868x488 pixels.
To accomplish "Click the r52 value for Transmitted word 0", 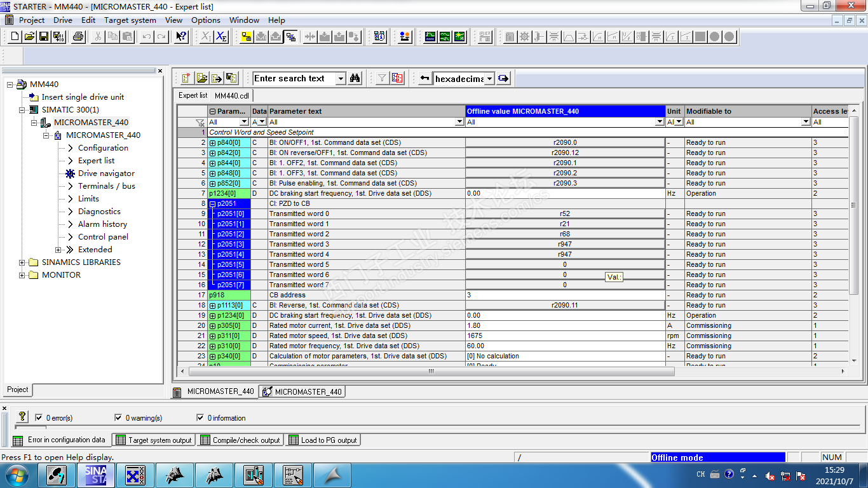I will [x=565, y=214].
